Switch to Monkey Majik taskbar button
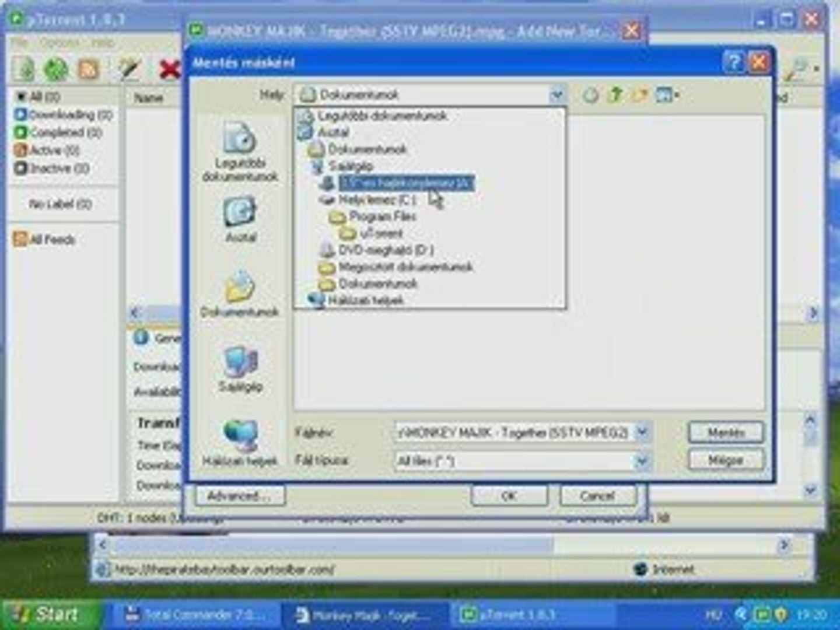 coord(365,615)
